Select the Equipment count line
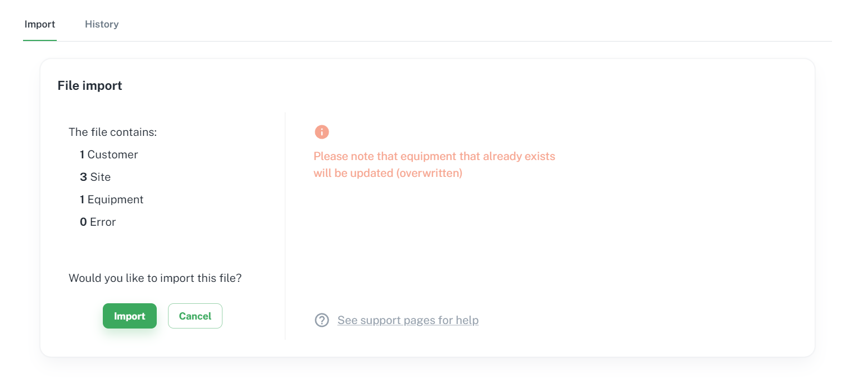 (x=112, y=199)
